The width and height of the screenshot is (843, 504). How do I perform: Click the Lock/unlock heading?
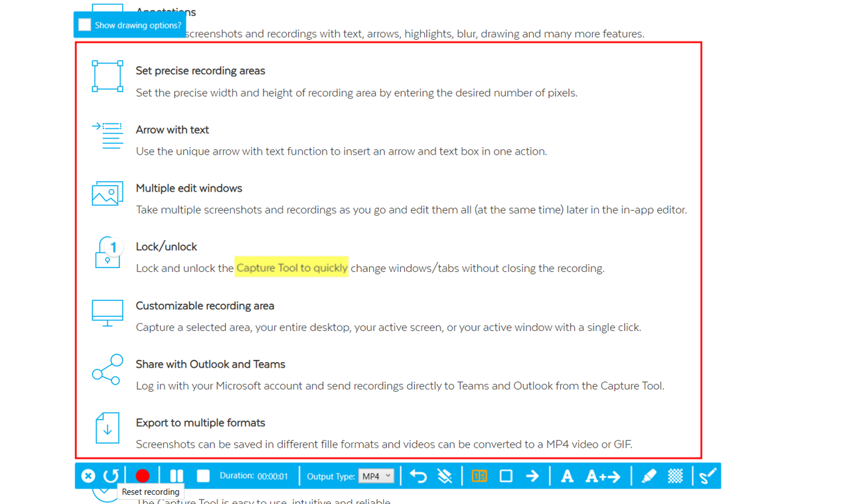point(167,247)
